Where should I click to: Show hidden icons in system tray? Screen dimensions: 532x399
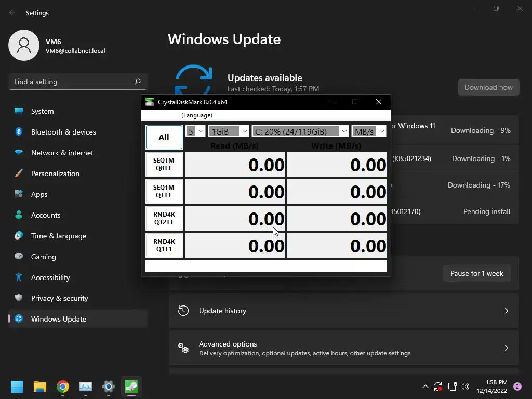point(425,387)
